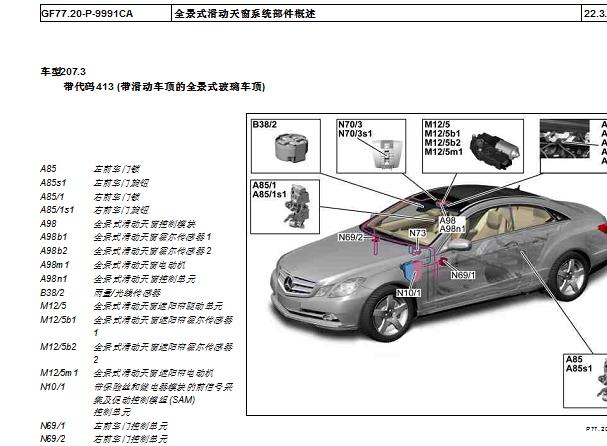This screenshot has height=446, width=607.
Task: Select the 车型207.3 model heading
Action: [x=63, y=72]
